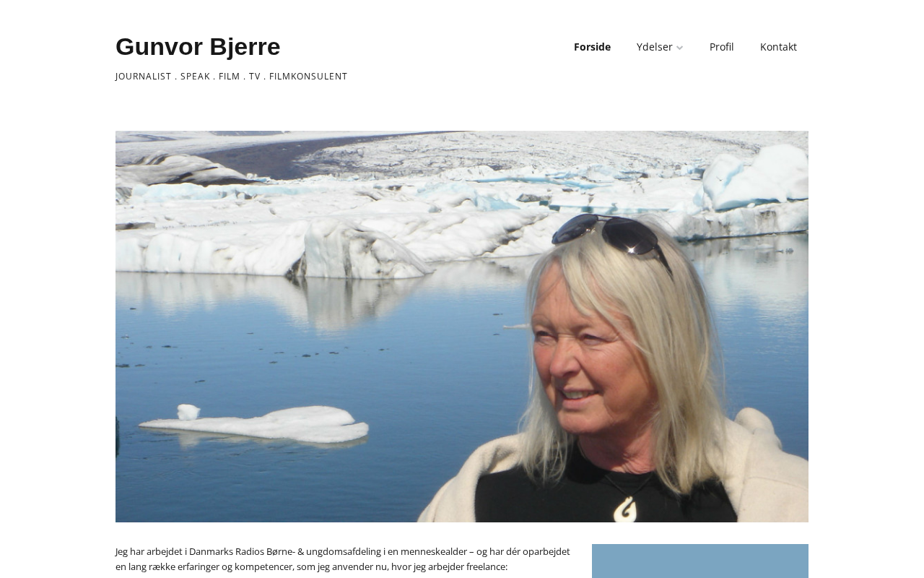
Task: Click the word JOURNALIST in the tagline
Action: [144, 76]
